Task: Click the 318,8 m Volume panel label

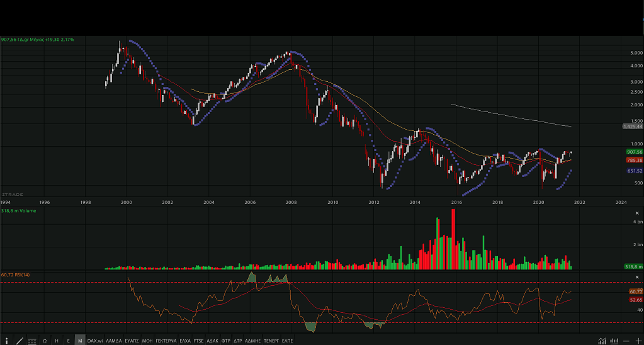Action: coord(19,211)
